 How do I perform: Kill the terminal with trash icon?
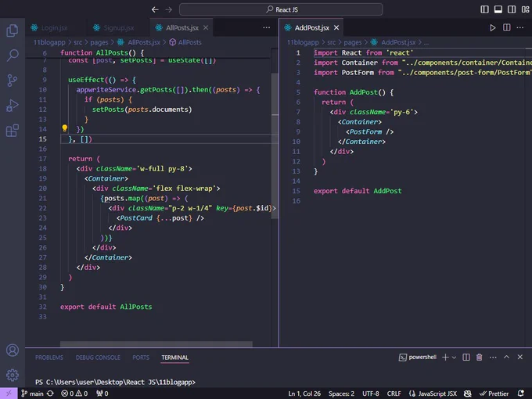click(x=479, y=358)
